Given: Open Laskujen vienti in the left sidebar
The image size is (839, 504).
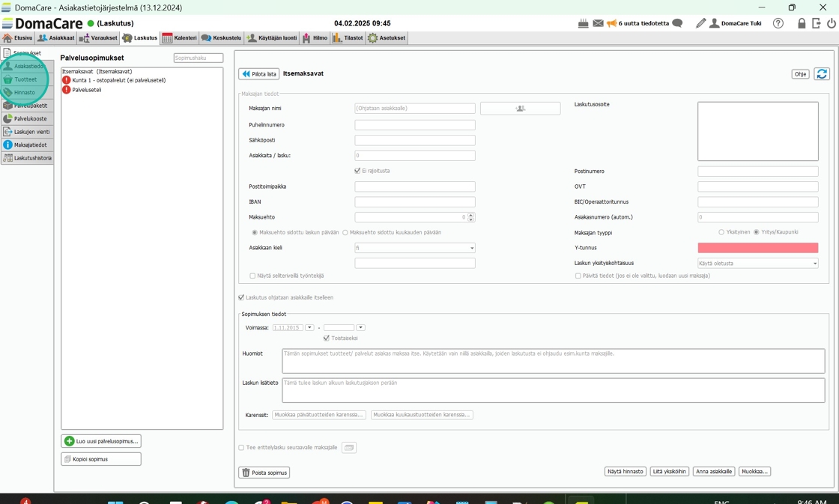Looking at the screenshot, I should (27, 132).
